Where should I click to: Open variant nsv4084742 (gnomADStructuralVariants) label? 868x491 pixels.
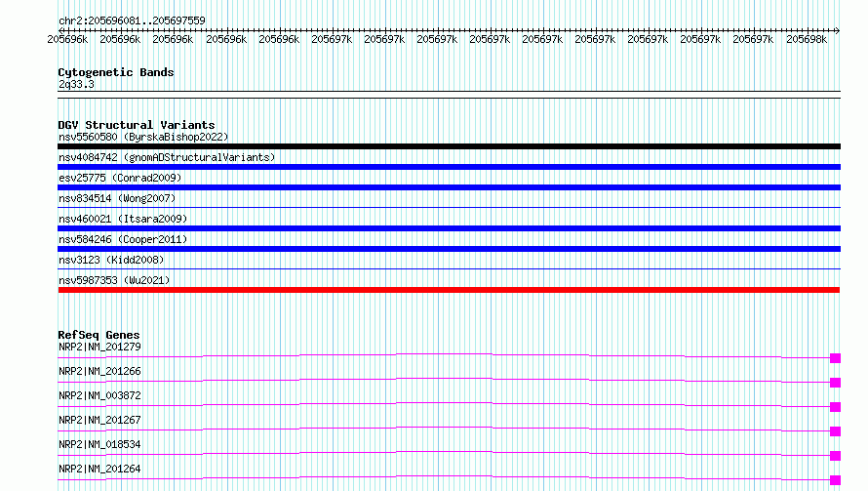[x=167, y=157]
